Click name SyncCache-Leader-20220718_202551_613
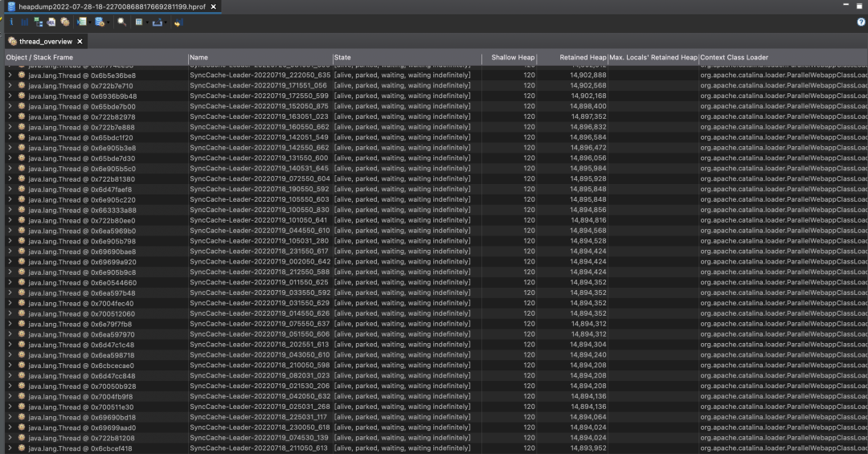Viewport: 868px width, 454px height. (259, 345)
